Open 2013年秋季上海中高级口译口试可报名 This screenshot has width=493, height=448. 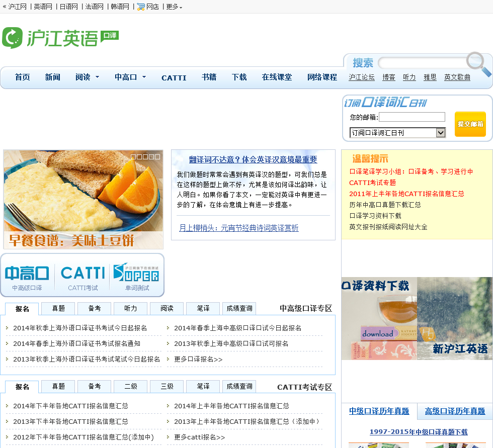coord(231,344)
